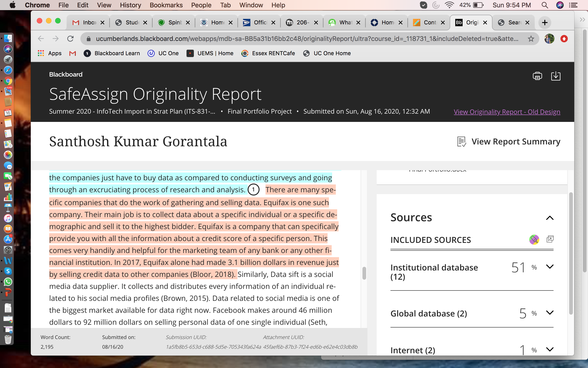
Task: Open the History menu
Action: click(130, 5)
